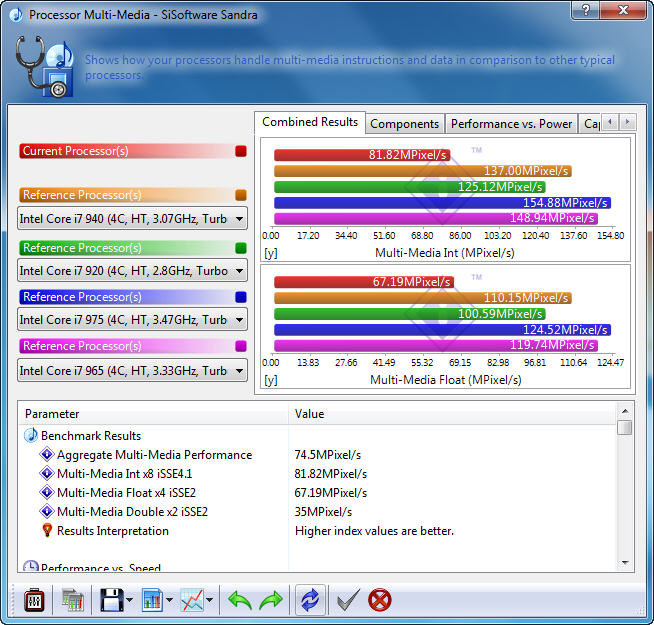The height and width of the screenshot is (625, 654).
Task: Click the bar chart report icon
Action: tap(152, 600)
